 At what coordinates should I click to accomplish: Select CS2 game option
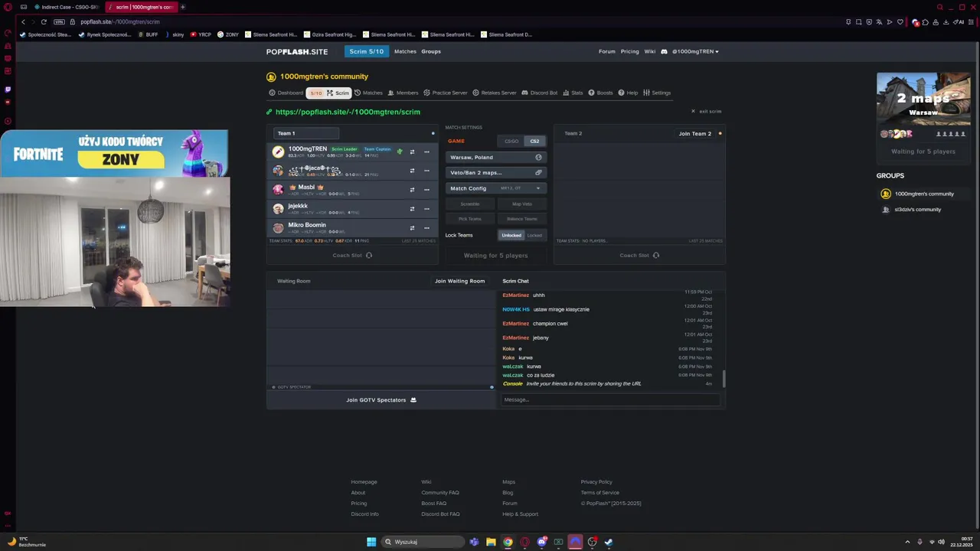coord(534,141)
